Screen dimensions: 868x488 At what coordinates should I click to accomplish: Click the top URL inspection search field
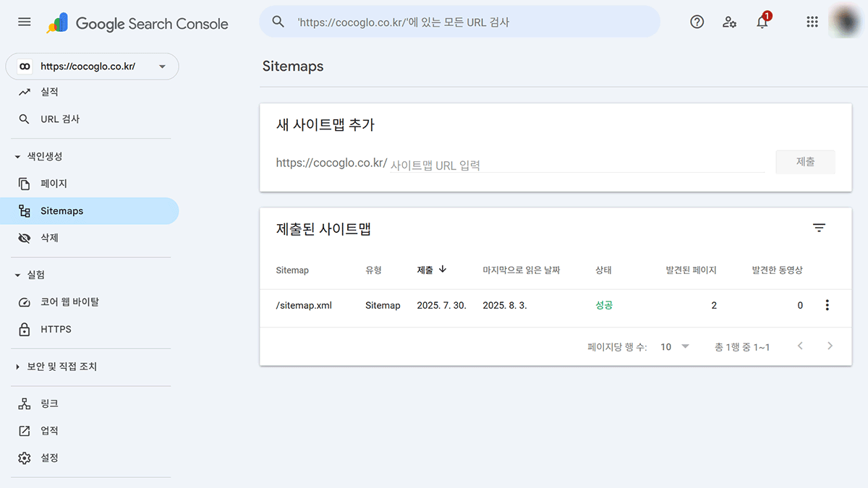459,22
